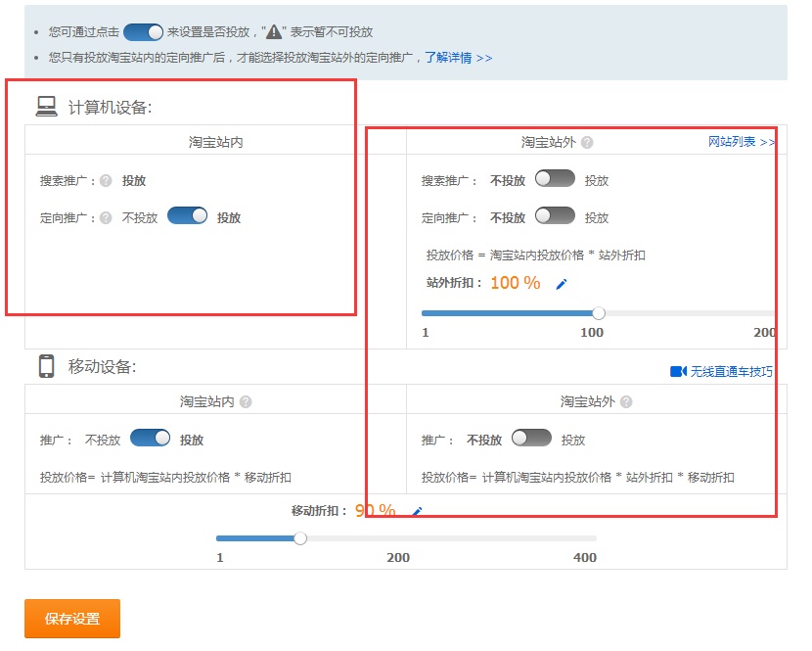Toggle off 定向推广 in computer 淘宝站内
Screen dimensions: 812x651
pyautogui.click(x=189, y=216)
